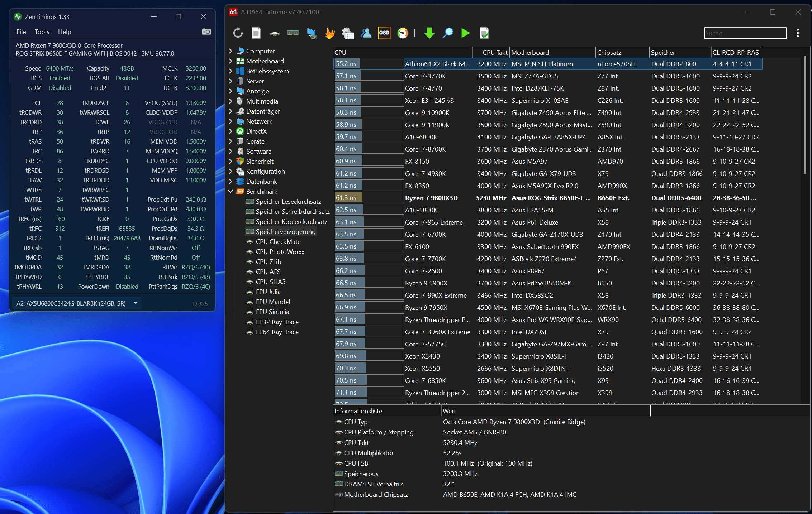812x514 pixels.
Task: Click the Refresh icon in AIDA64 toolbar
Action: (238, 33)
